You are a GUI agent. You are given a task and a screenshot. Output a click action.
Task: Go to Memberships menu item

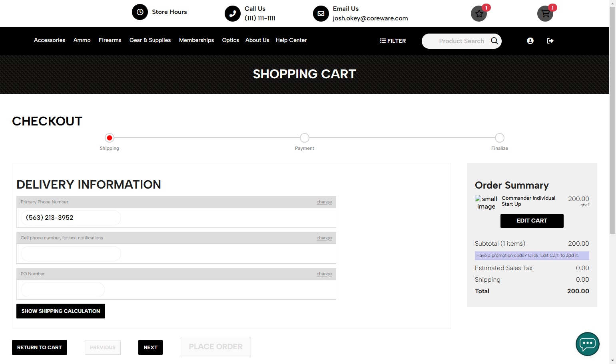coord(196,40)
